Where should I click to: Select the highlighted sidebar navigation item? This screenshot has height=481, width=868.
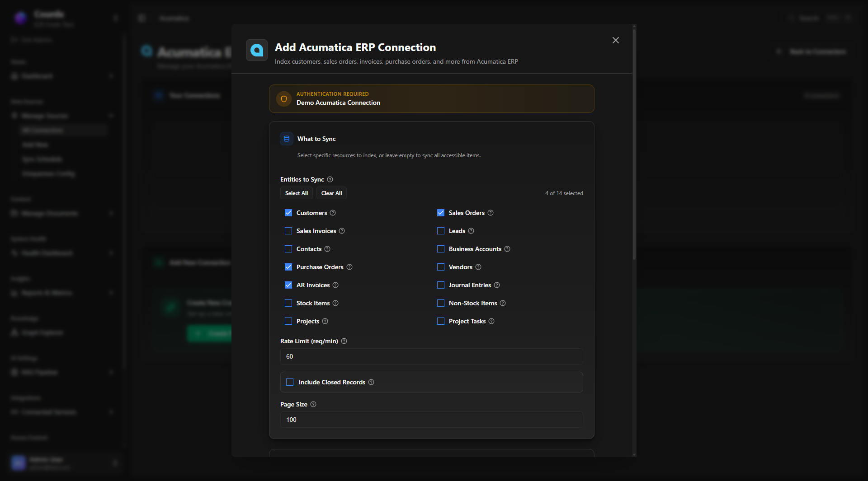pos(63,130)
